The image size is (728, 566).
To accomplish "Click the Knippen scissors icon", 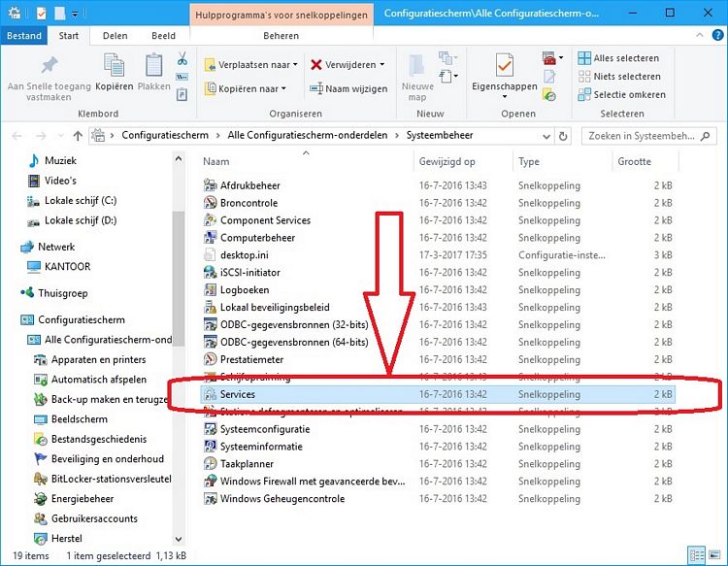I will click(182, 58).
